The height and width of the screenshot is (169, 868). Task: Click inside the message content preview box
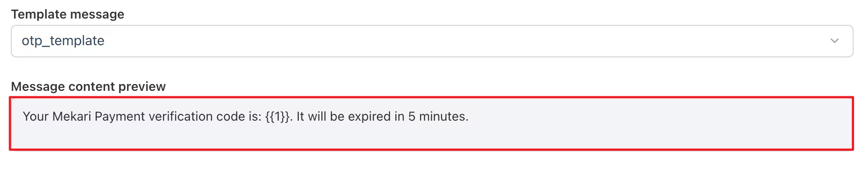[431, 123]
